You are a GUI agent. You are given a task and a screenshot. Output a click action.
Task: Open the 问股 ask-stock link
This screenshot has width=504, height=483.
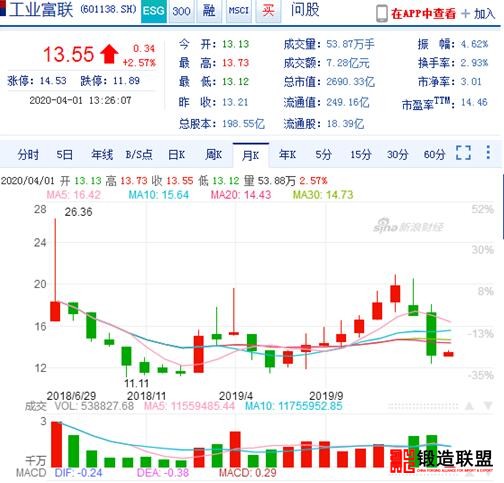click(x=305, y=10)
